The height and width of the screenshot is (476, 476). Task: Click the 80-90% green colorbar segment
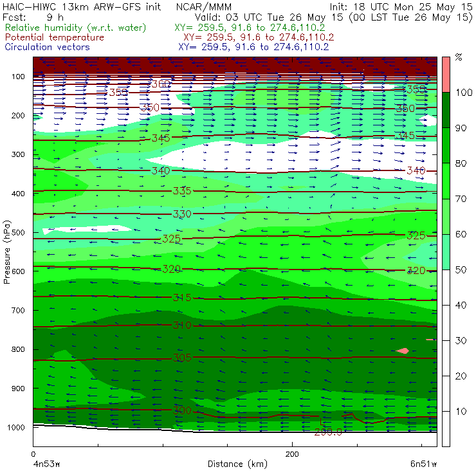pyautogui.click(x=446, y=145)
